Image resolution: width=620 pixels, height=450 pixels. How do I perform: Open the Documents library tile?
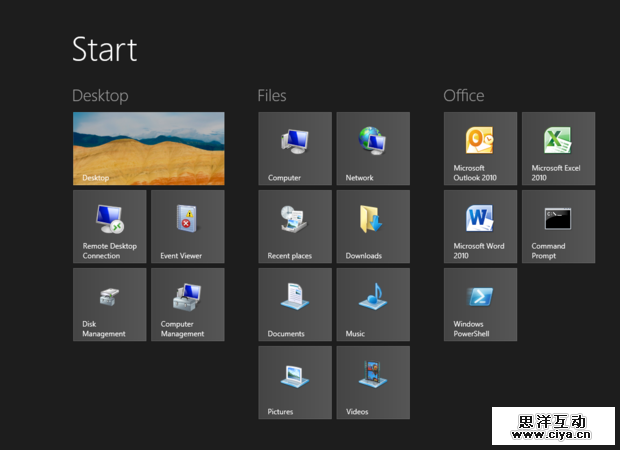(x=295, y=304)
